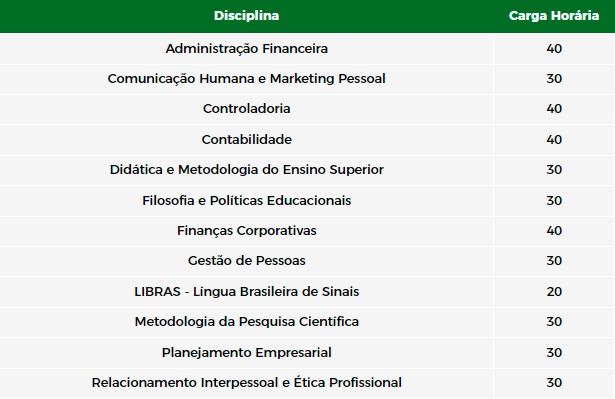615x399 pixels.
Task: Click the Carga Horária column header
Action: (554, 16)
